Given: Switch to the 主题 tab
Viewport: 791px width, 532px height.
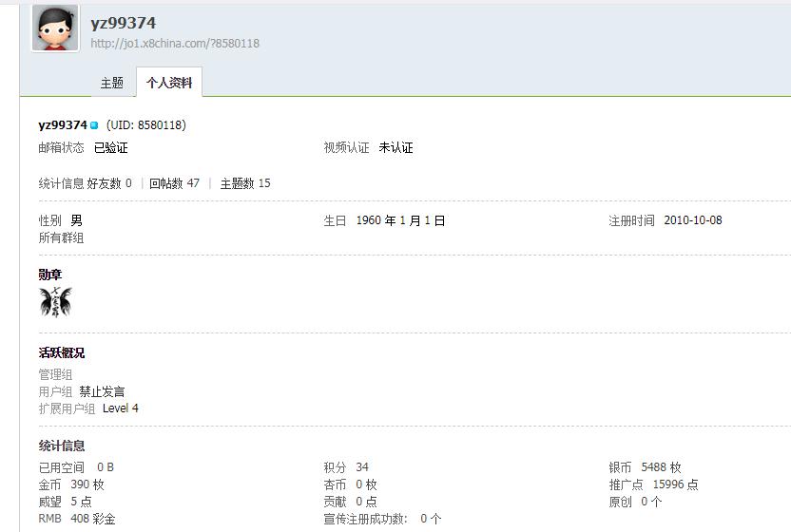Looking at the screenshot, I should tap(112, 83).
